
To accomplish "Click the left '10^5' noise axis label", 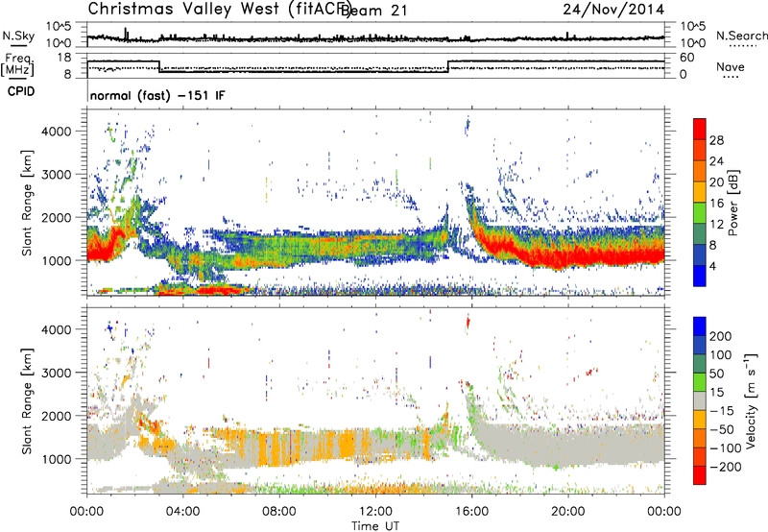I will click(59, 27).
